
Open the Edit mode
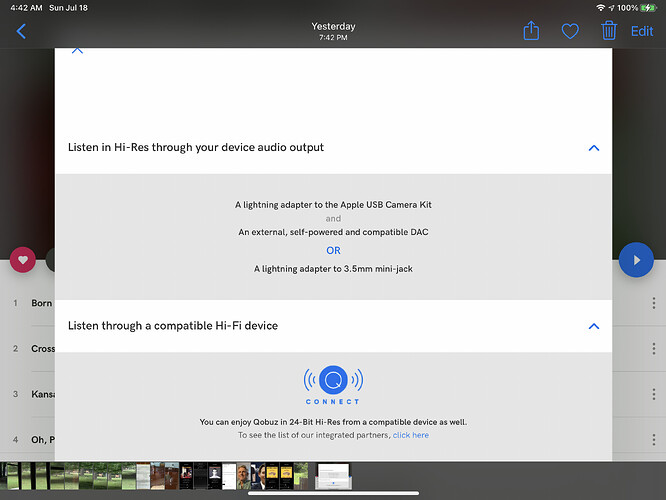tap(641, 31)
